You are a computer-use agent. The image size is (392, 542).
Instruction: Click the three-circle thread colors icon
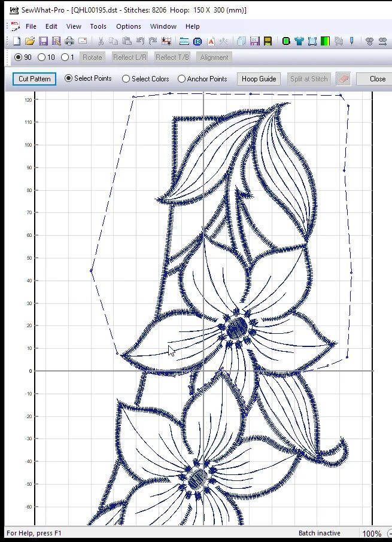[369, 41]
